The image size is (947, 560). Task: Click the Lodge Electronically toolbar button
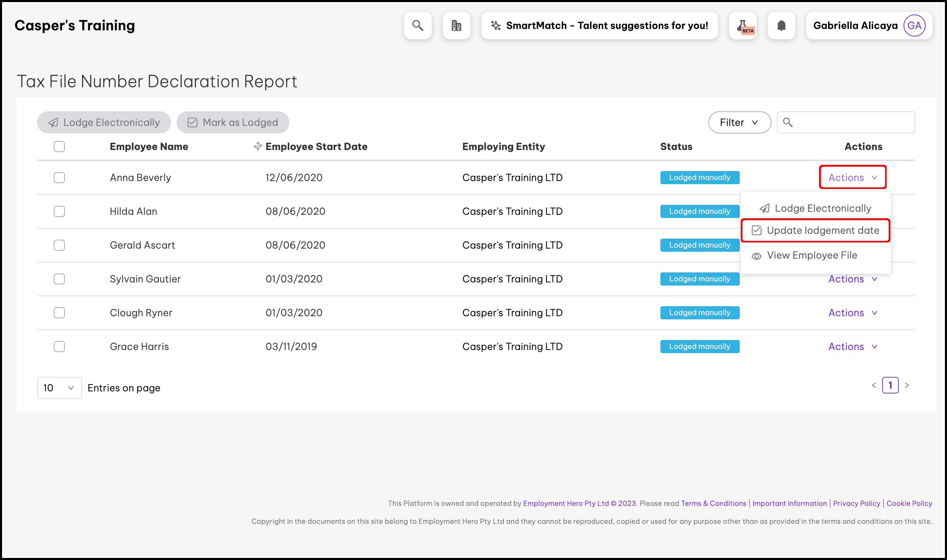pyautogui.click(x=104, y=122)
